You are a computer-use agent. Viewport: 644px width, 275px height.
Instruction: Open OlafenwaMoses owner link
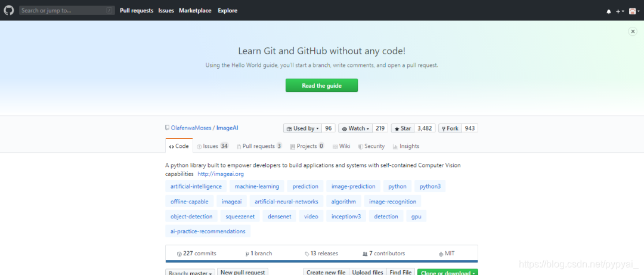point(191,128)
